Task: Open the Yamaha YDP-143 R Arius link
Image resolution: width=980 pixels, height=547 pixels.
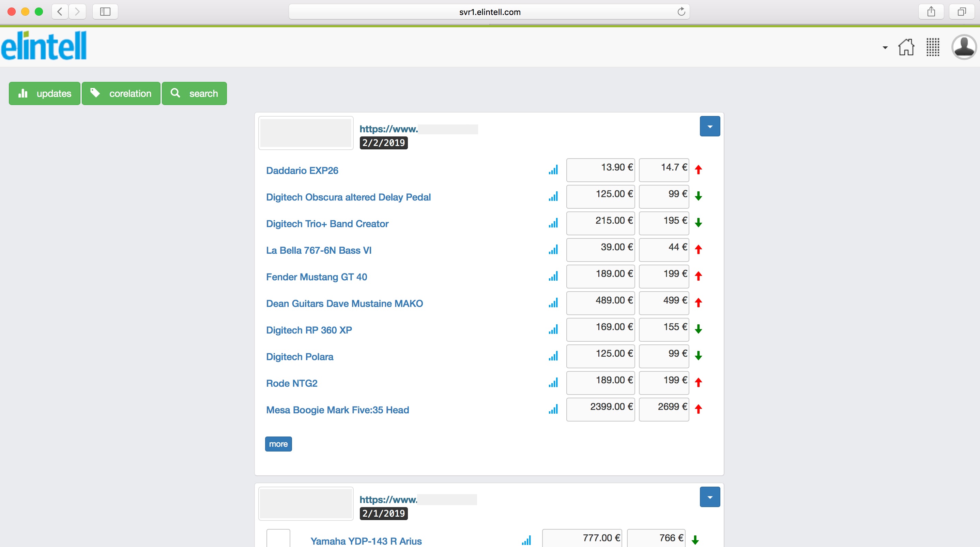Action: (x=366, y=541)
